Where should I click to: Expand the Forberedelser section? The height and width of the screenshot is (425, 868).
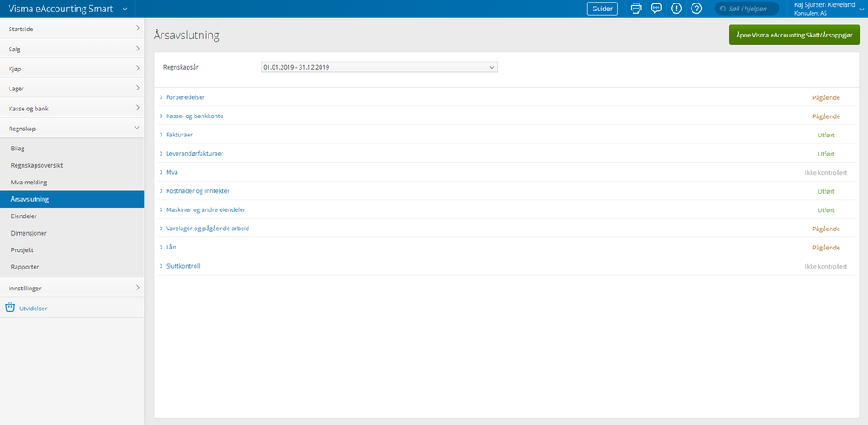185,97
